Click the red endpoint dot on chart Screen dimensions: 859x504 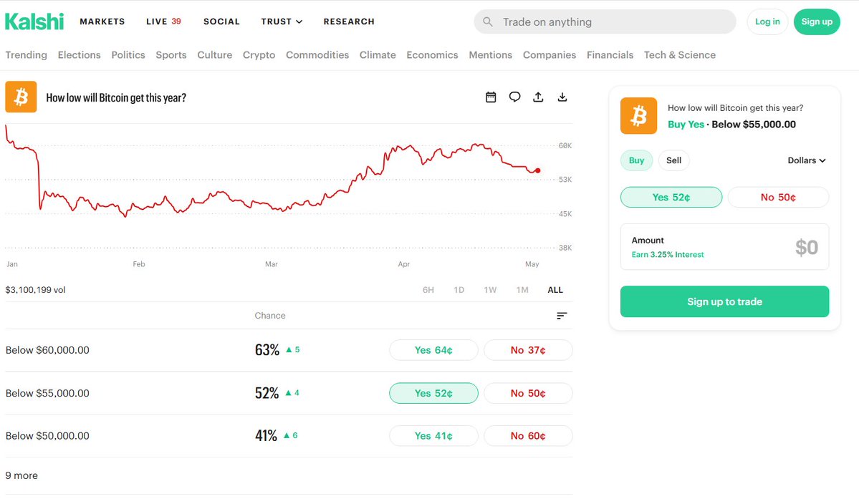[538, 170]
